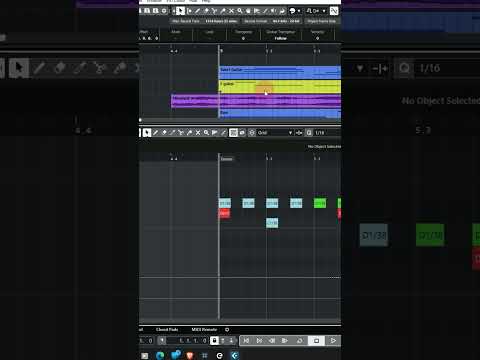The image size is (480, 360).
Task: Click the left locator position field
Action: click(187, 341)
